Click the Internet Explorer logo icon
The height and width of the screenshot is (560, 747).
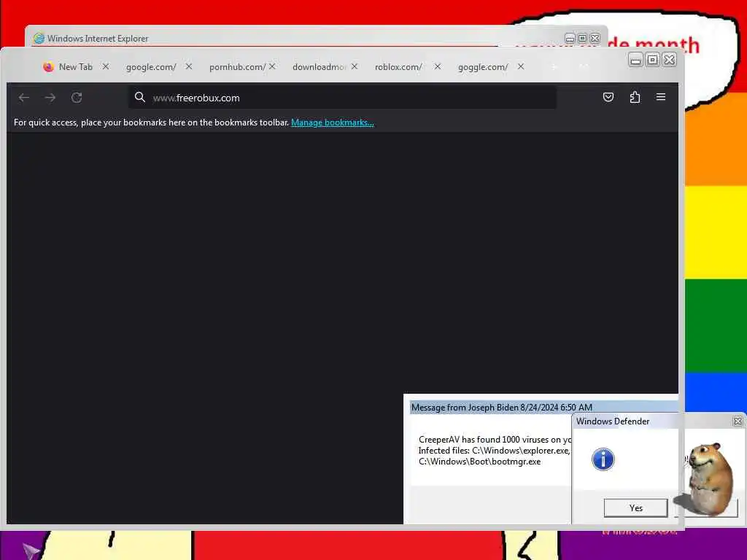39,38
